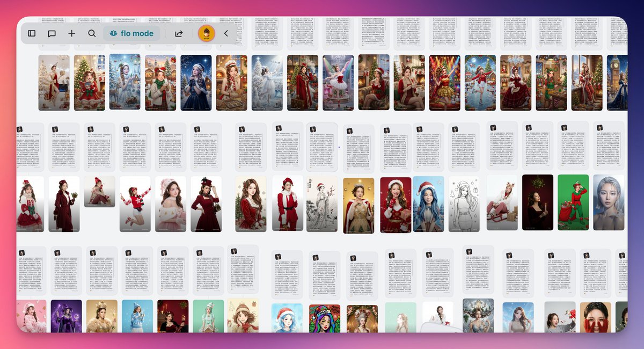This screenshot has height=349, width=644.
Task: Open elf on plain green background image
Action: click(573, 202)
